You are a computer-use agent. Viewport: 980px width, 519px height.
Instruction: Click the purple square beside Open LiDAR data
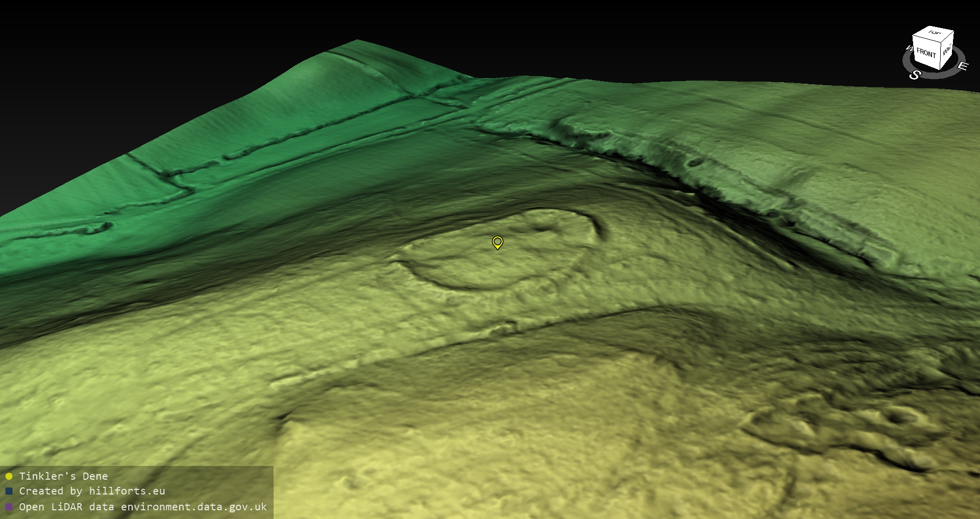pos(9,507)
